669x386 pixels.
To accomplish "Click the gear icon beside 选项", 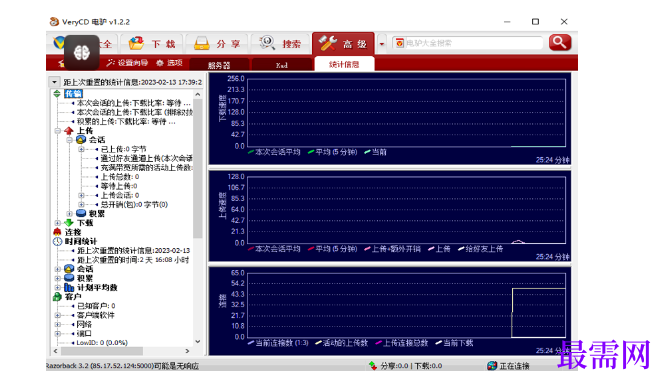I will click(160, 63).
